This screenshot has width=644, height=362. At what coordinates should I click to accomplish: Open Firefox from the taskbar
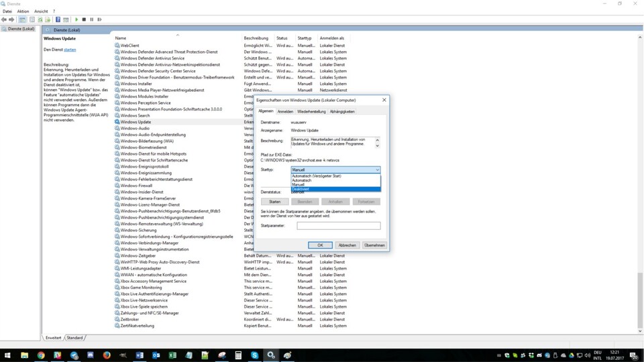point(107,355)
